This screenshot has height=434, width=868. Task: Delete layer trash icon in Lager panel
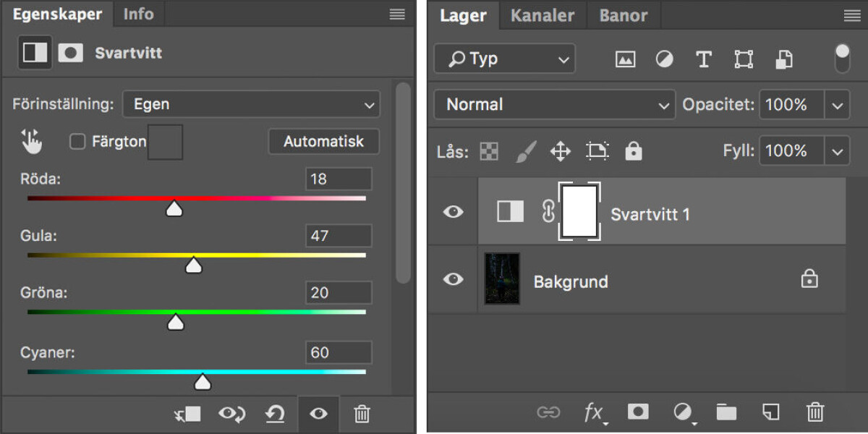[x=815, y=412]
